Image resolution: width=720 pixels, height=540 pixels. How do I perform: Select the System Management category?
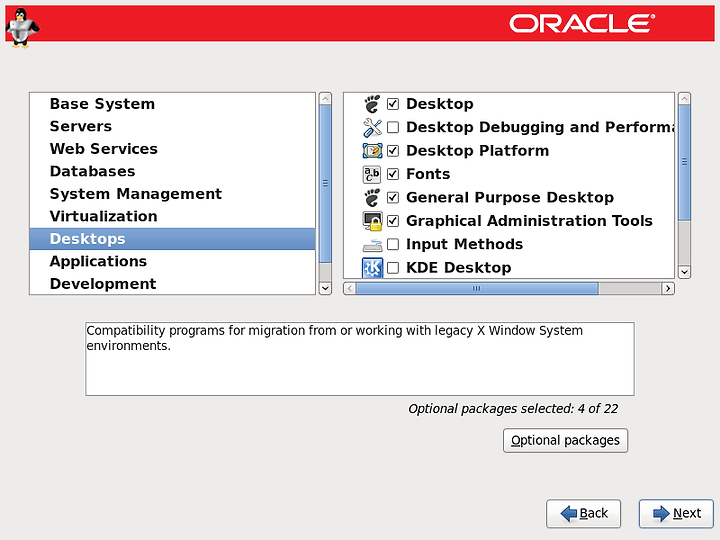tap(172, 194)
